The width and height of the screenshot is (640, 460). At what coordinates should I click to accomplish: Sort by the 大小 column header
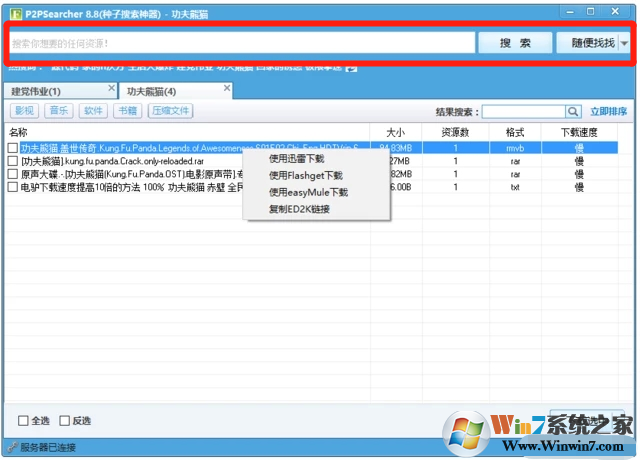coord(396,133)
